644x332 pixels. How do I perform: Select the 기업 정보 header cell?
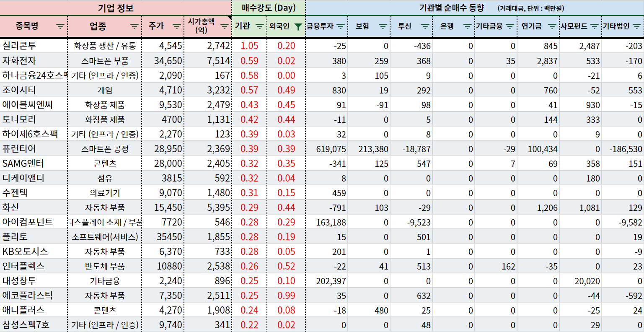[116, 8]
